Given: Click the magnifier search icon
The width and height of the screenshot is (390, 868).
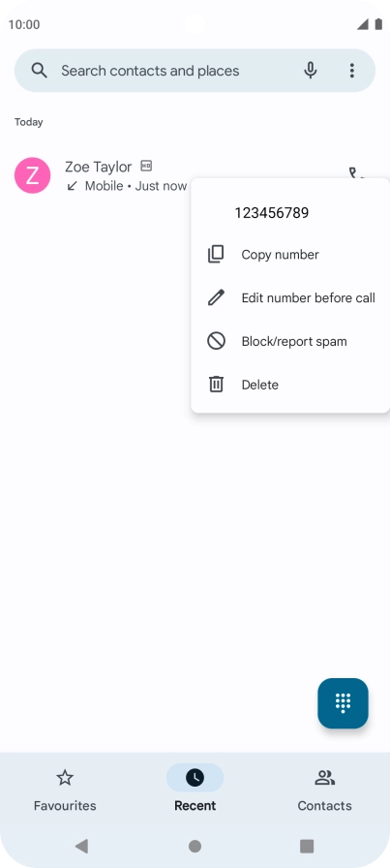Looking at the screenshot, I should 40,71.
